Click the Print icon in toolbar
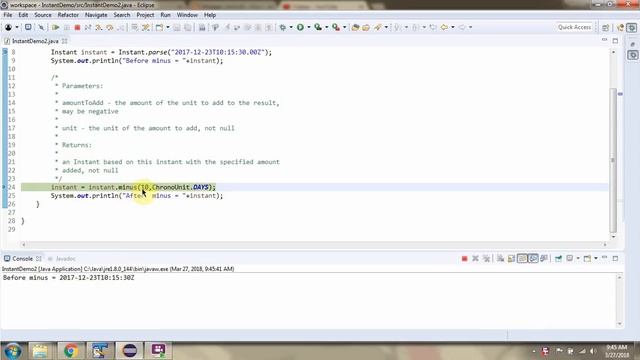Screen dimensions: 640x360 point(202,27)
